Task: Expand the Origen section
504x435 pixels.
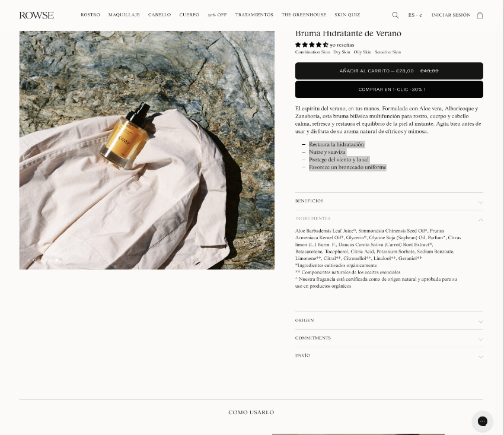Action: tap(389, 320)
